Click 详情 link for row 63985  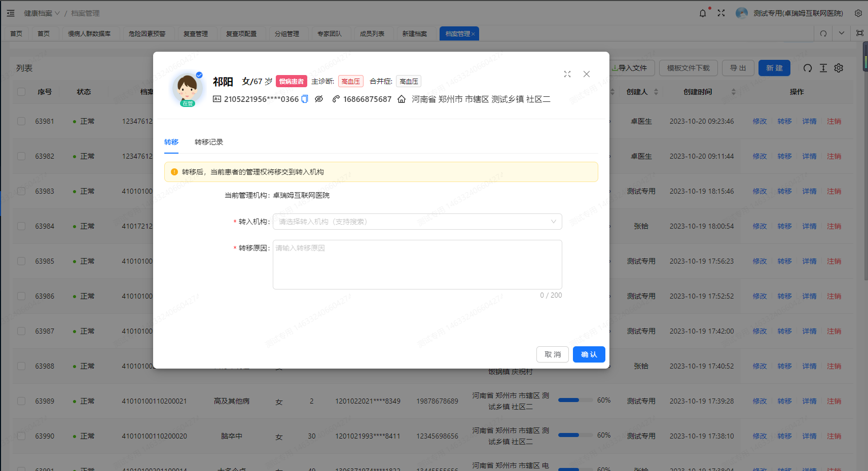point(809,261)
